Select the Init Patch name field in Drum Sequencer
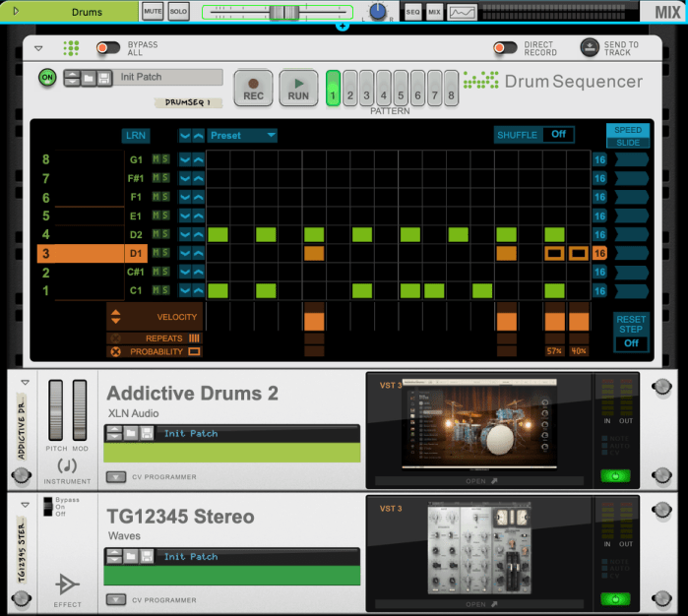The image size is (688, 616). pos(168,78)
